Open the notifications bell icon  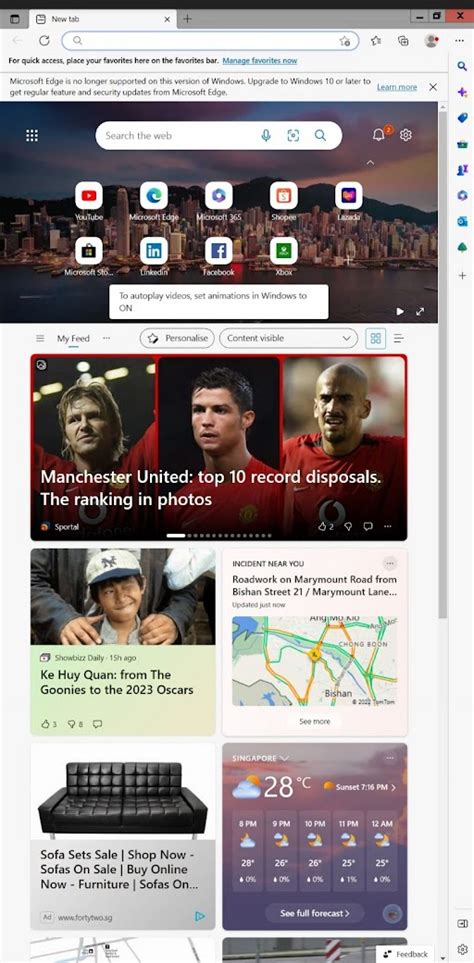[379, 135]
